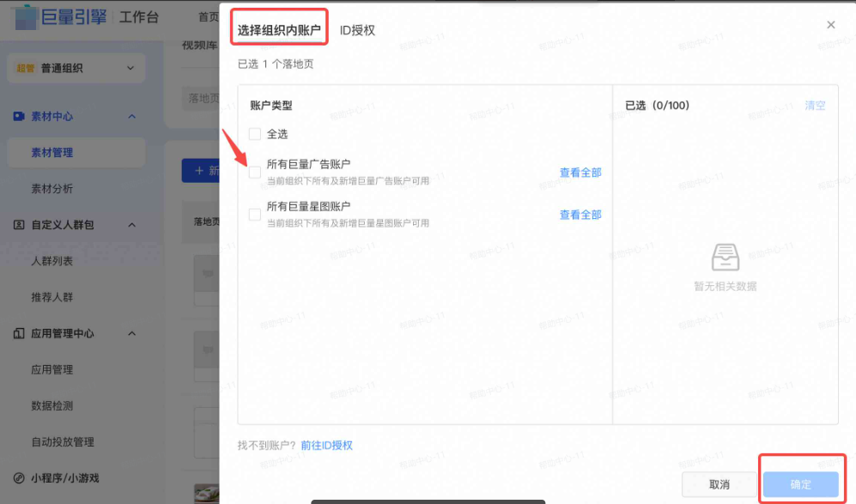Viewport: 856px width, 504px height.
Task: Click the 小程序/小游戏 sidebar icon
Action: [x=19, y=478]
